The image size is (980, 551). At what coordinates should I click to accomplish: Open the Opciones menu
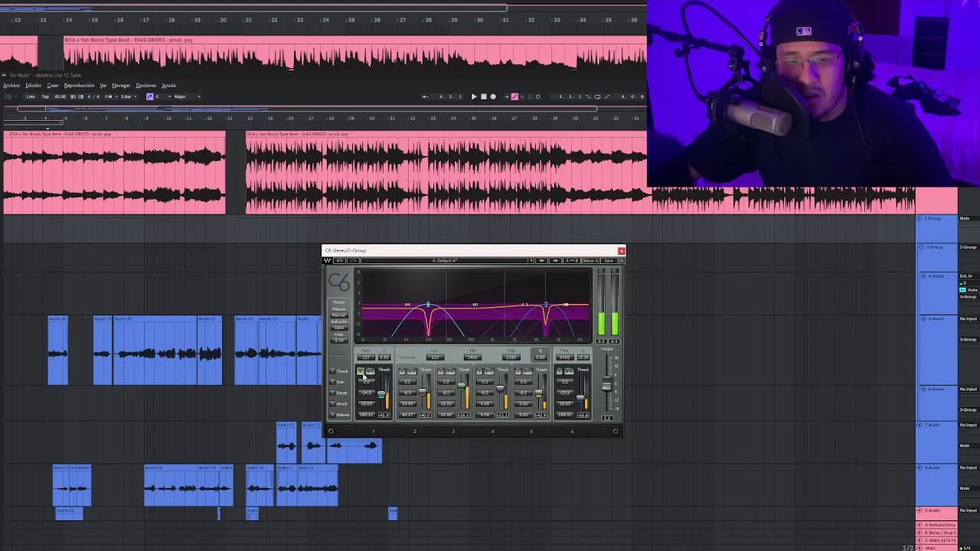[145, 86]
